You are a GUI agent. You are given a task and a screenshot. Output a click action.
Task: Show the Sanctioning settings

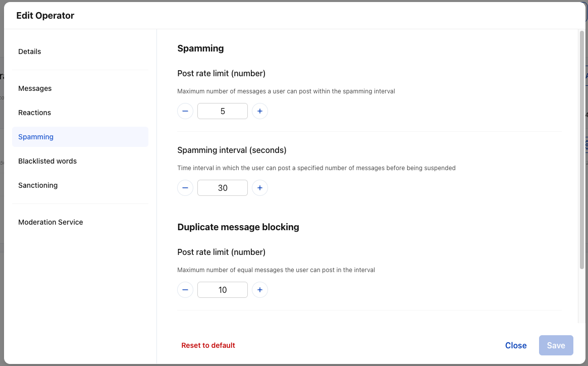[x=38, y=185]
